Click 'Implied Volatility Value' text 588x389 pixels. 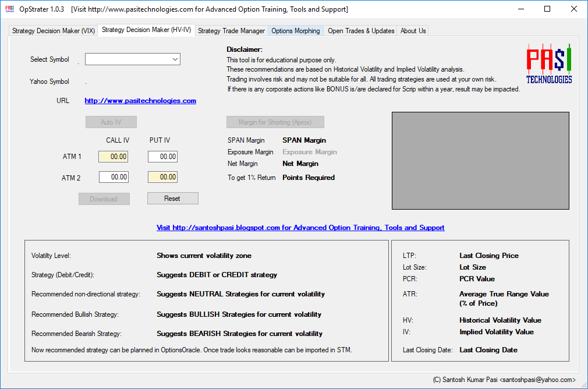pos(497,331)
